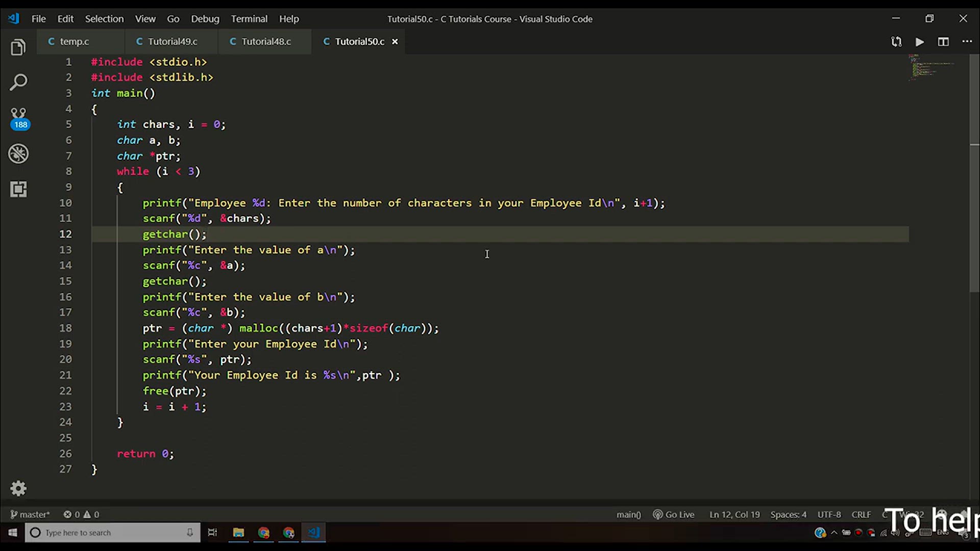Click 'free(ptr);' statement
The image size is (980, 551).
click(x=175, y=391)
